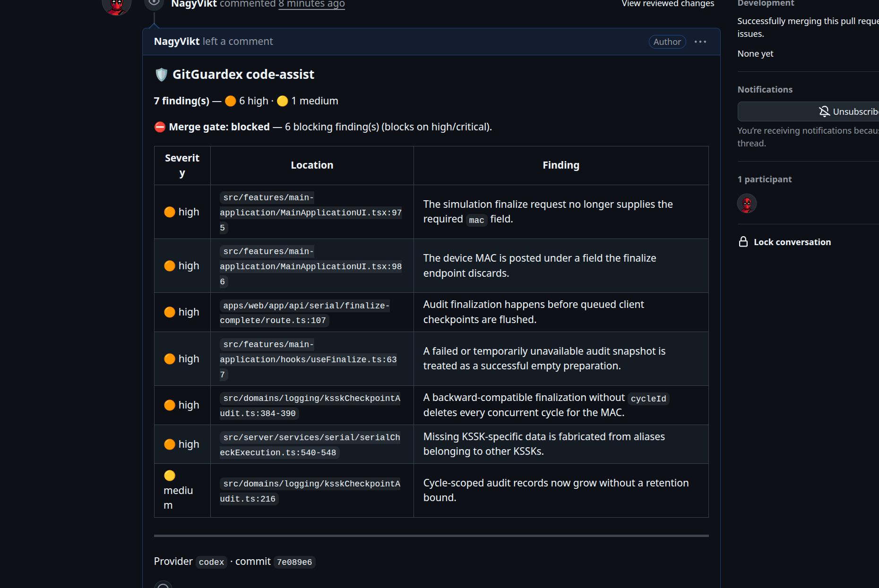Click finding 'Audit finalization happens before queued'
The image size is (879, 588).
coord(534,312)
